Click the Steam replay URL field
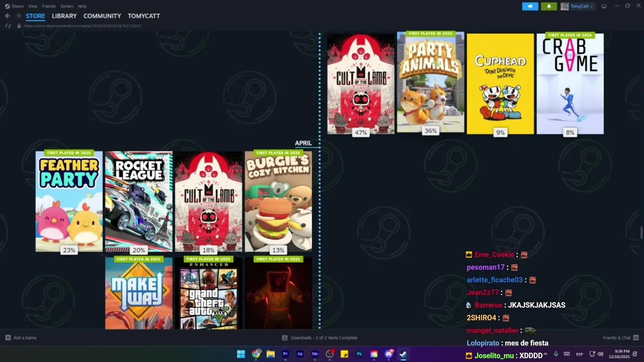 pyautogui.click(x=82, y=26)
